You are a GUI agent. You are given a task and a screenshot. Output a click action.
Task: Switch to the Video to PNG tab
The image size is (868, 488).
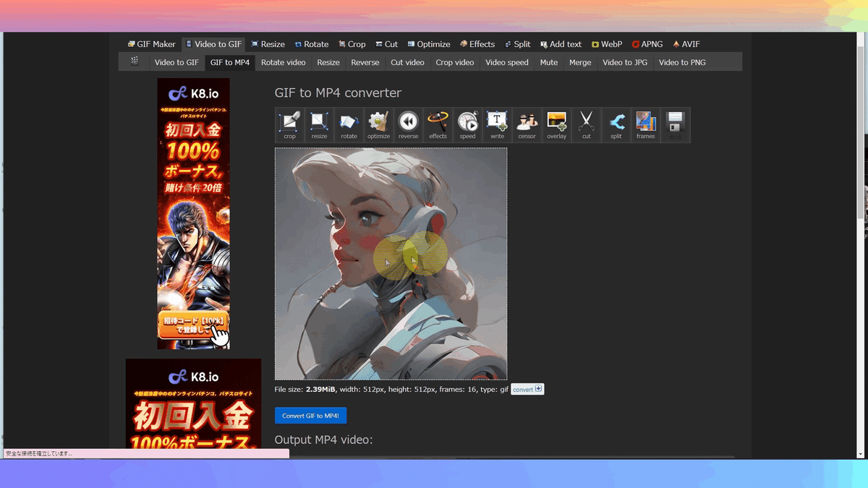click(682, 62)
